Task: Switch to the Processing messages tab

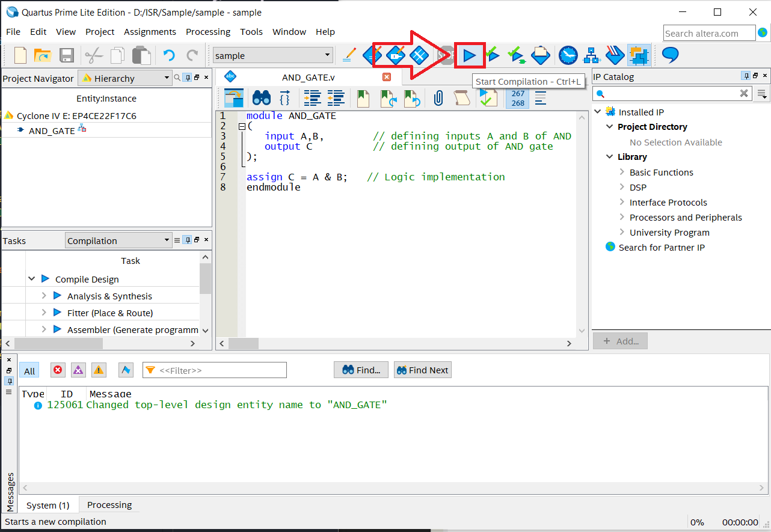Action: point(109,505)
